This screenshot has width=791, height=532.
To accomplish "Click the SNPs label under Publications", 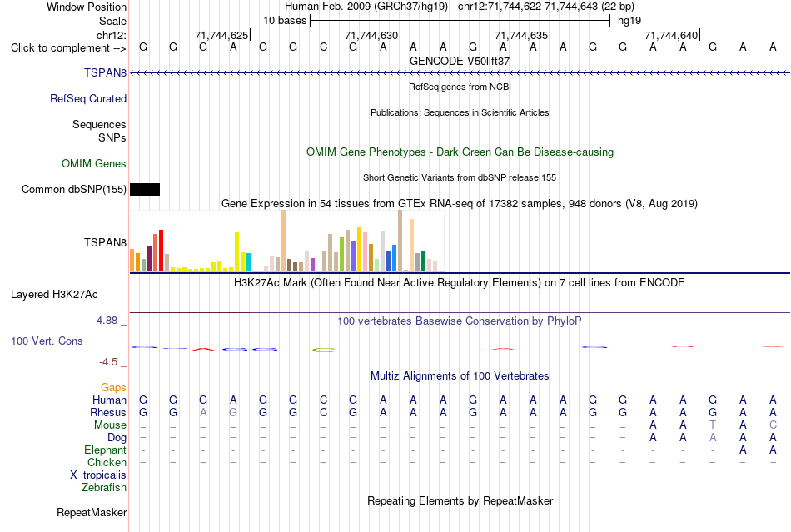I will click(112, 137).
